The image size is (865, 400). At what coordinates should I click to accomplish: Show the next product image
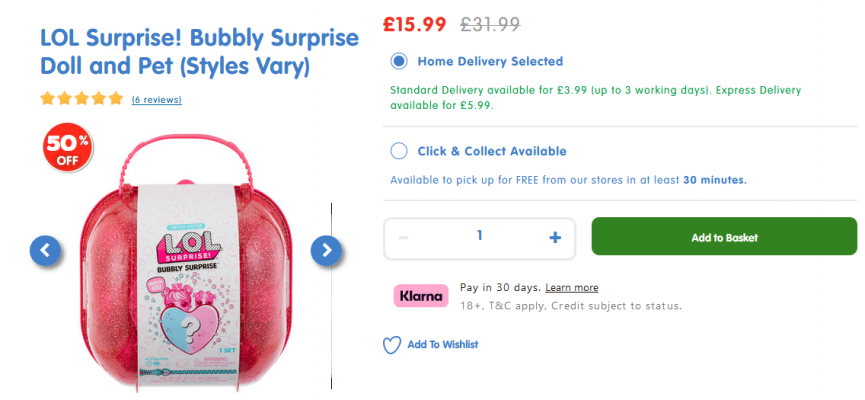point(327,250)
